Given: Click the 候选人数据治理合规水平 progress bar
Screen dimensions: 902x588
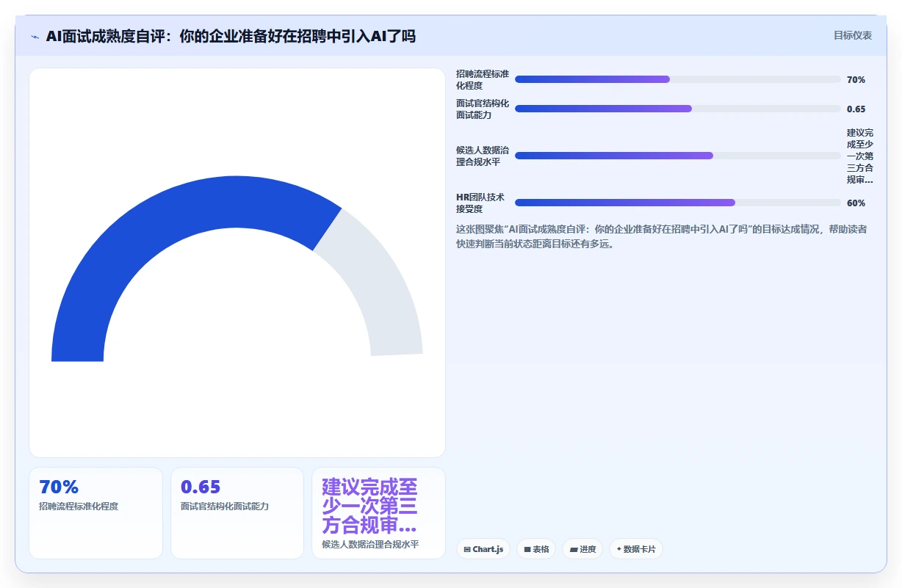Looking at the screenshot, I should click(x=677, y=156).
